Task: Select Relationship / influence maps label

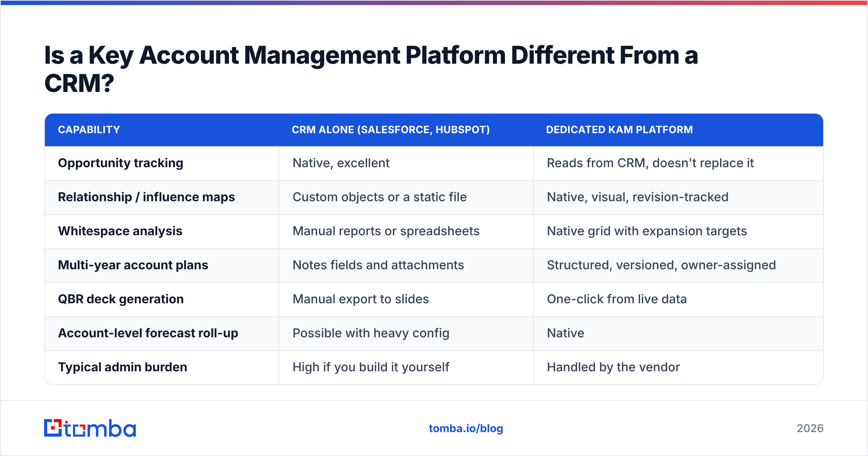Action: [x=146, y=197]
